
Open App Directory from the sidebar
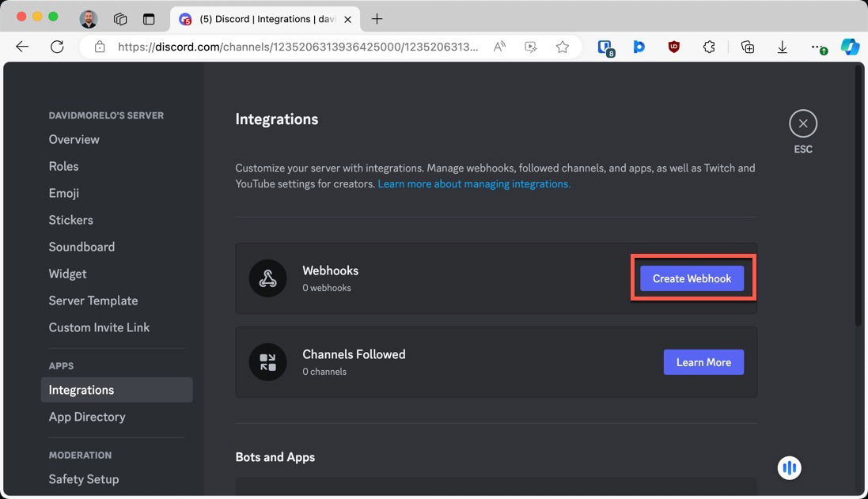click(x=87, y=417)
